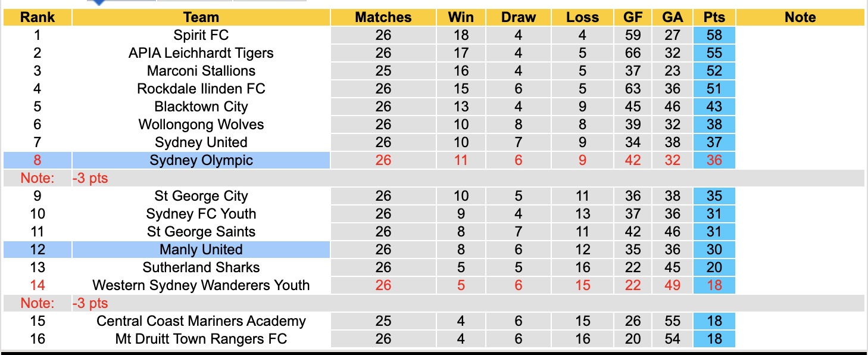Open Western Sydney Wanderers Youth entry
The image size is (868, 355).
[201, 285]
